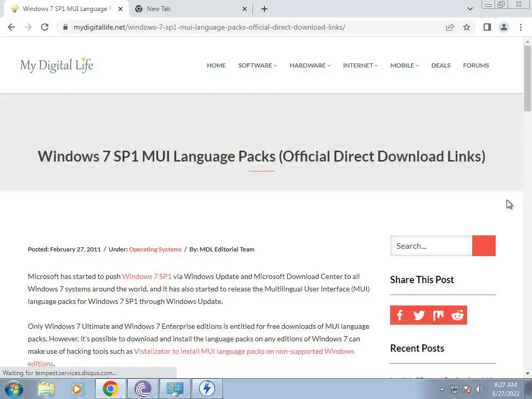Click the Chrome taskbar icon
This screenshot has width=532, height=399.
pos(110,389)
